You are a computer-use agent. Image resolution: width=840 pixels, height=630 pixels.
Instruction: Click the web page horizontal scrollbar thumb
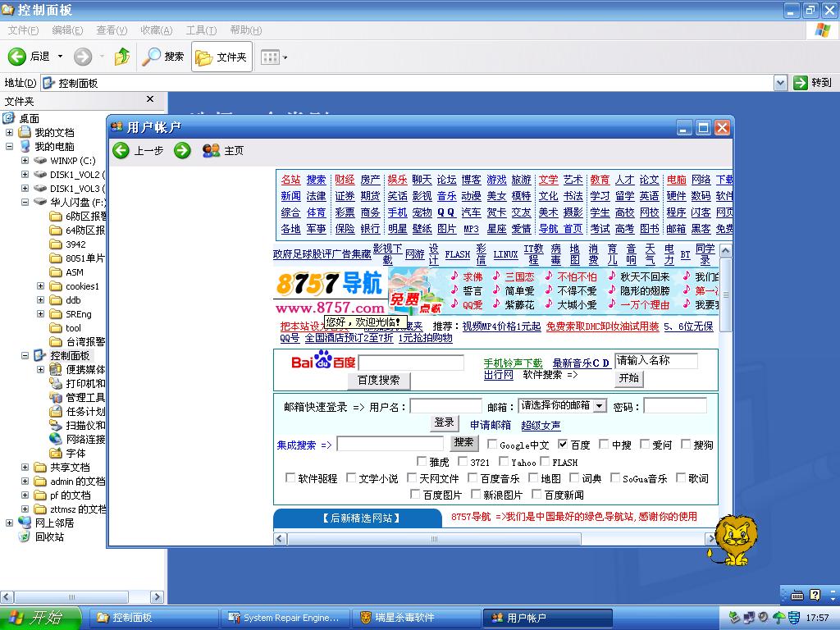click(x=433, y=539)
